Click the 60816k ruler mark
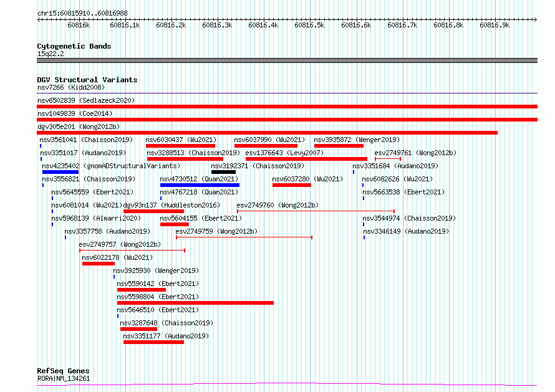 [x=79, y=25]
